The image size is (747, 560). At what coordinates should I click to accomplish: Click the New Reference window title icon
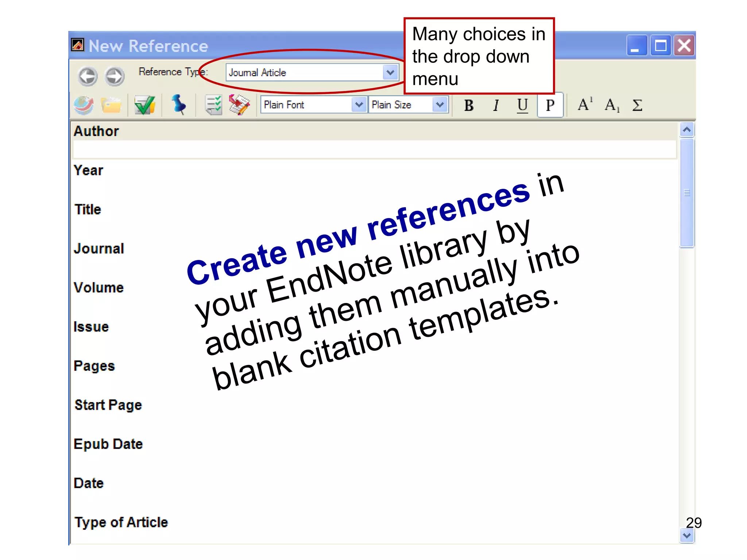pos(77,45)
